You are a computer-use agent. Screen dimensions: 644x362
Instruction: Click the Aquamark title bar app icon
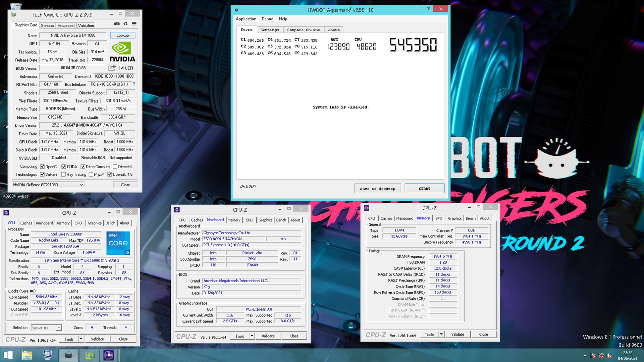[236, 10]
